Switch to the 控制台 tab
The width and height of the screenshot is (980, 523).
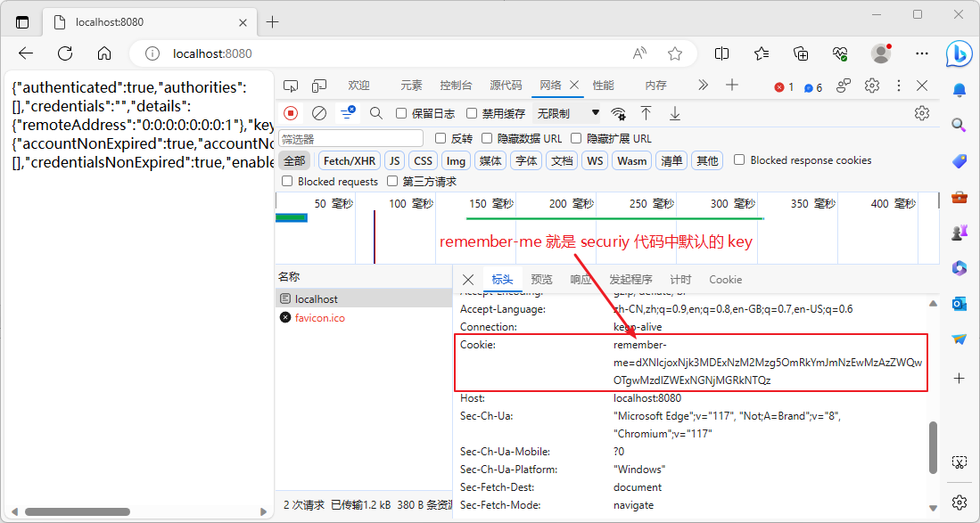(x=456, y=86)
